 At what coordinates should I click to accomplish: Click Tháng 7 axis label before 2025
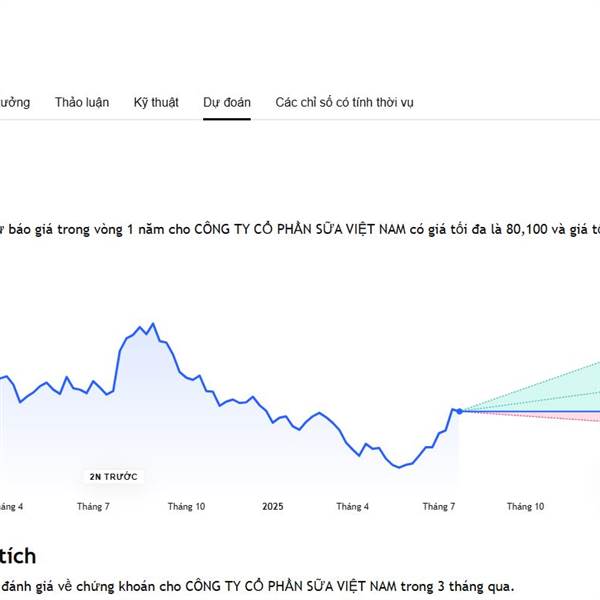pos(93,507)
